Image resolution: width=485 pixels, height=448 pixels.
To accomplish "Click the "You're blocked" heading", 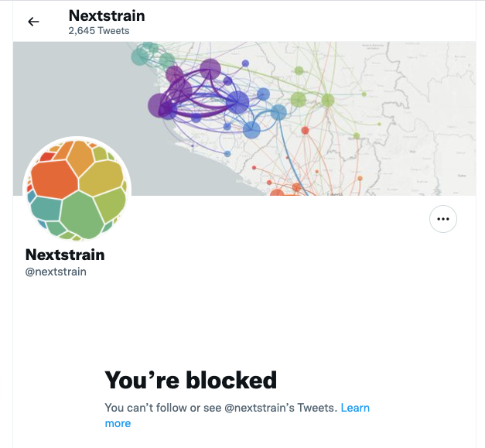I will click(190, 380).
